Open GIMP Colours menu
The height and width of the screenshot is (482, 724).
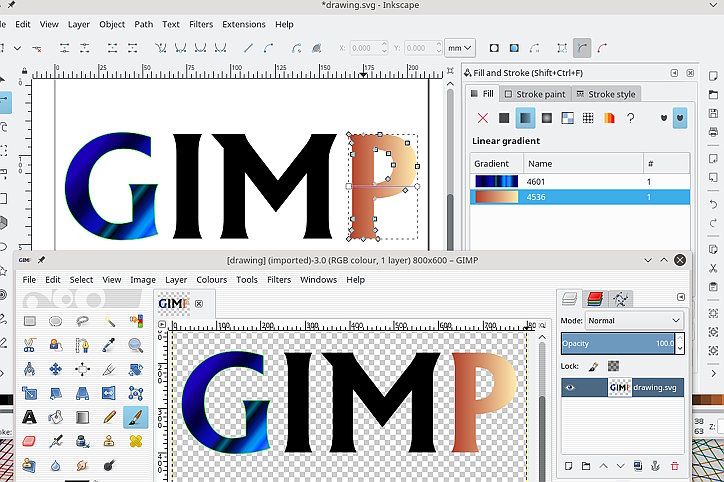[211, 280]
